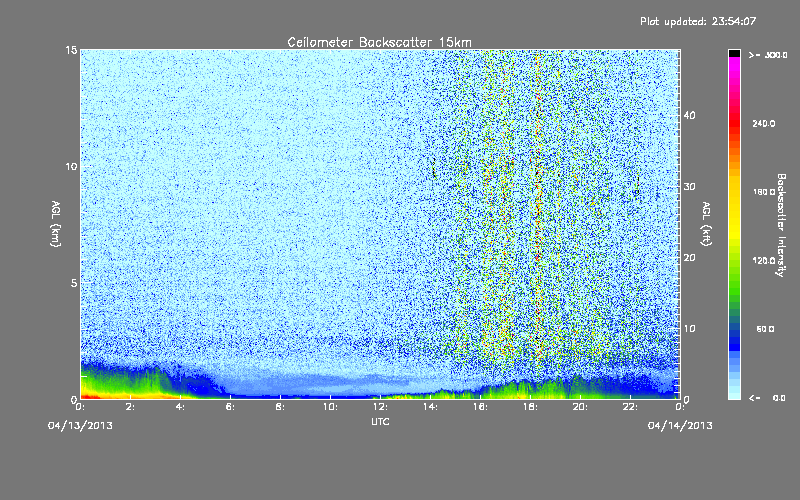Click the "Ceilometer Backscatter 15km" plot title
800x500 pixels.
(379, 42)
